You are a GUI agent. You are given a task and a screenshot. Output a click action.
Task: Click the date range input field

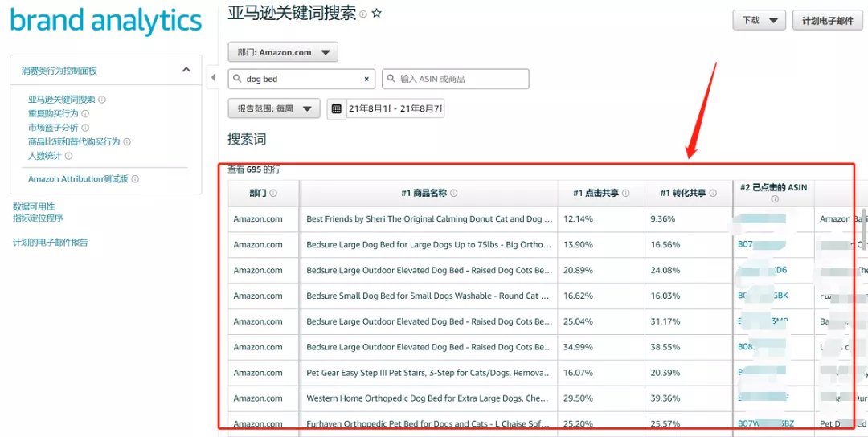click(395, 108)
